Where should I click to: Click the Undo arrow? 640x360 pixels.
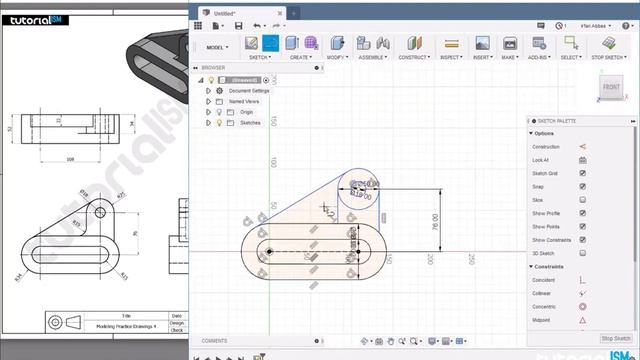[x=258, y=26]
